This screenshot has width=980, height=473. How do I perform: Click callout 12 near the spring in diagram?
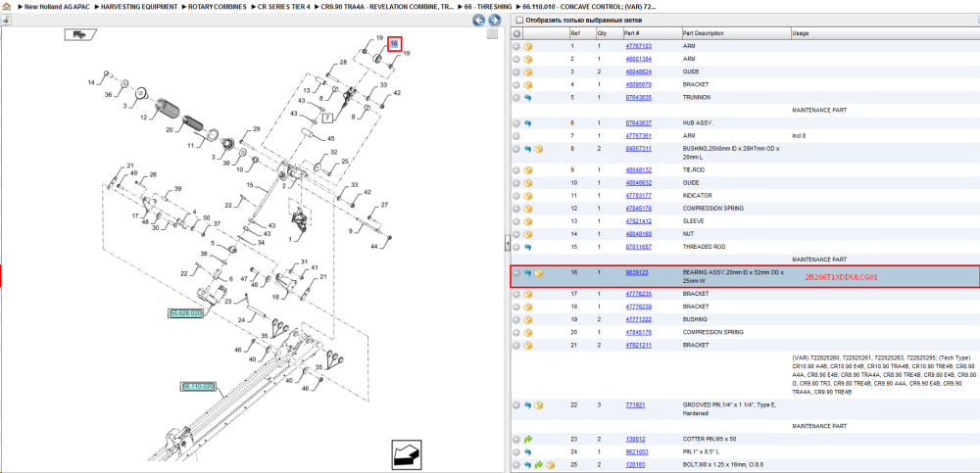click(x=142, y=117)
